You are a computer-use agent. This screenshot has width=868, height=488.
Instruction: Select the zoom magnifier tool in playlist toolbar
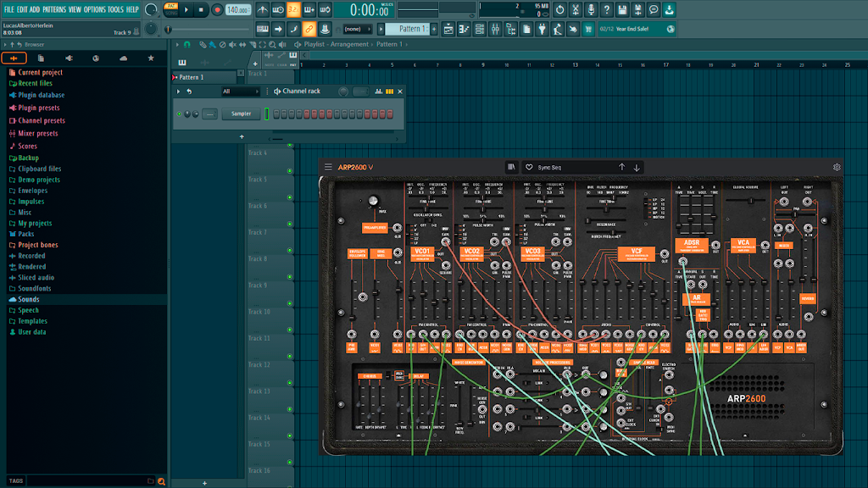[272, 45]
